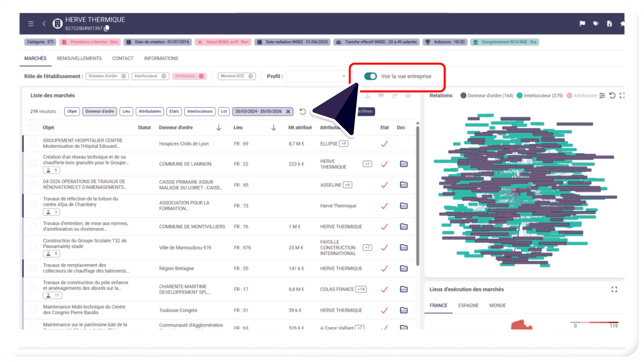The image size is (644, 362).
Task: Check the Hospices Civils de Lyon row checkbox
Action: [33, 143]
